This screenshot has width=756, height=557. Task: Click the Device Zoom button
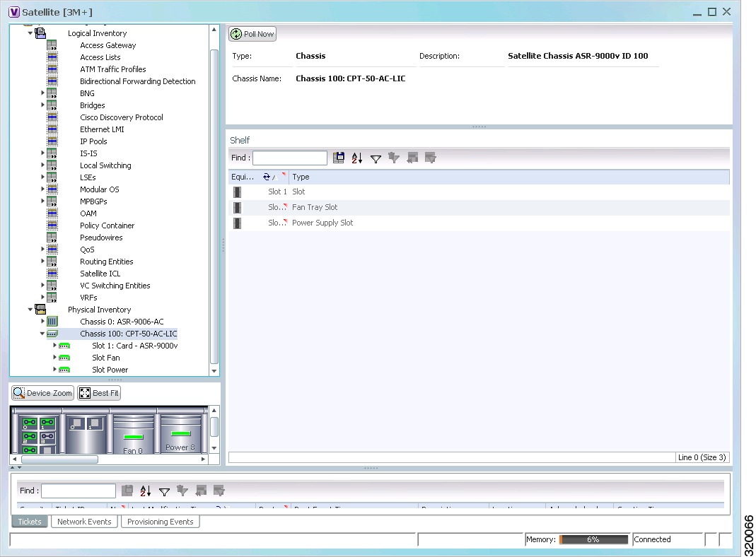[x=43, y=393]
